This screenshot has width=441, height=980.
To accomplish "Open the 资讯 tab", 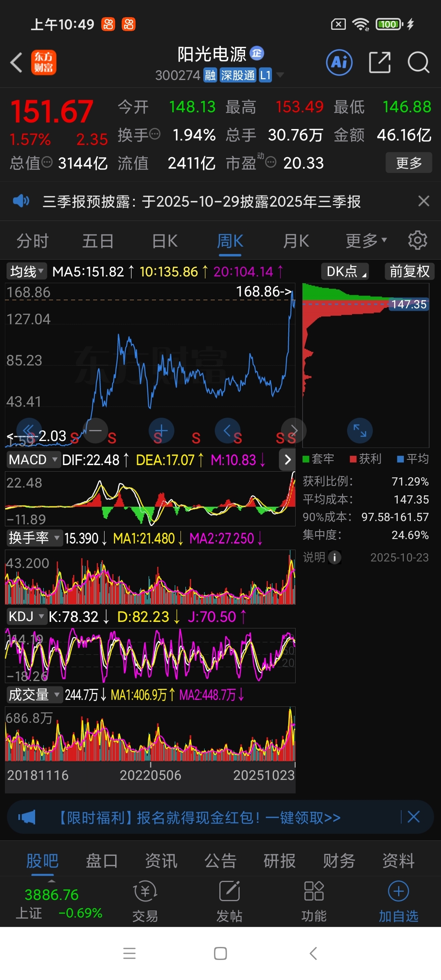I will [161, 861].
